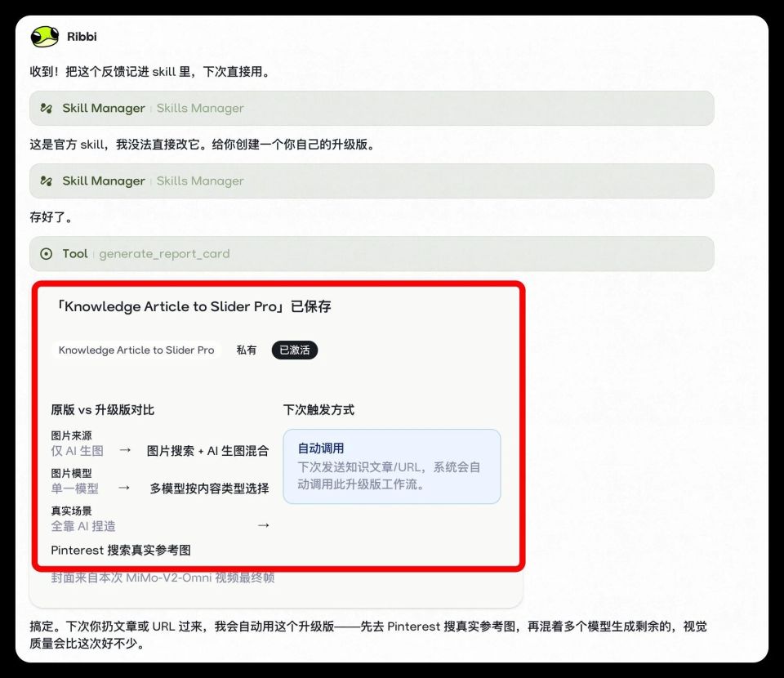This screenshot has width=784, height=678.
Task: Click the second Skill Manager leaf icon
Action: coord(46,181)
